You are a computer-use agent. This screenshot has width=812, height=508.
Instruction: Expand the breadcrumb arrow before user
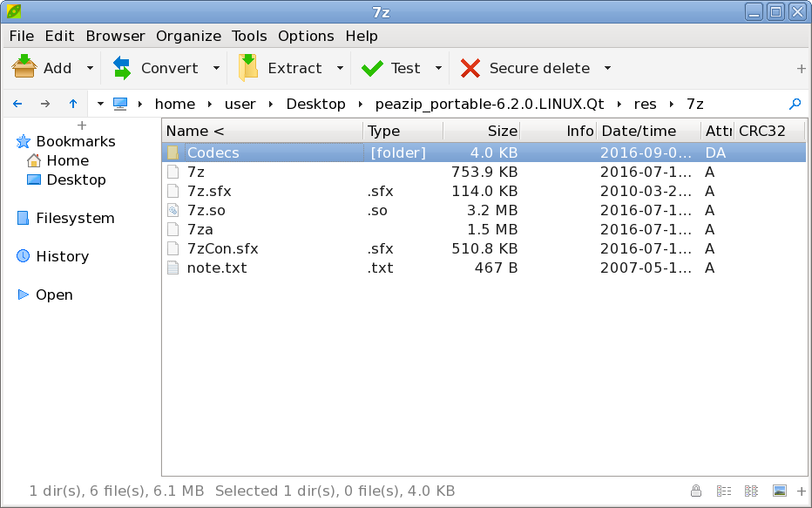[x=210, y=104]
